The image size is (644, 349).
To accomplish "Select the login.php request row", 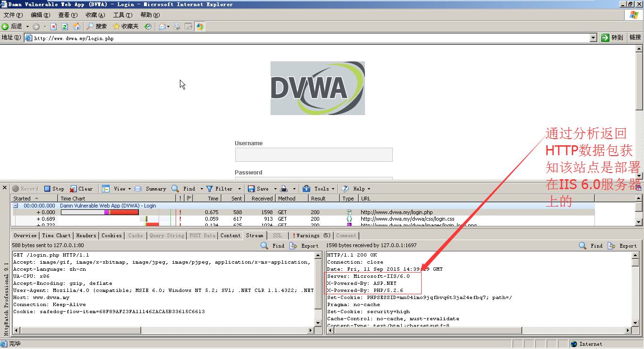I will (303, 212).
